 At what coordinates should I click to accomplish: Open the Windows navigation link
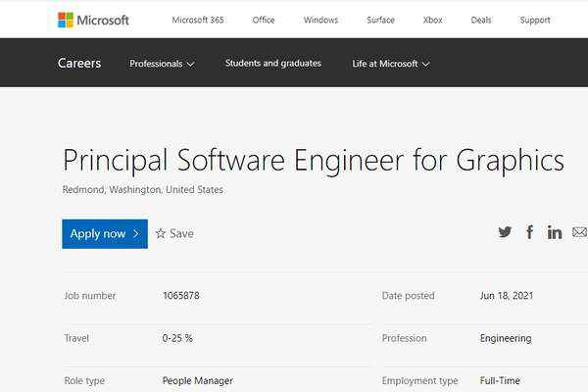click(x=320, y=20)
